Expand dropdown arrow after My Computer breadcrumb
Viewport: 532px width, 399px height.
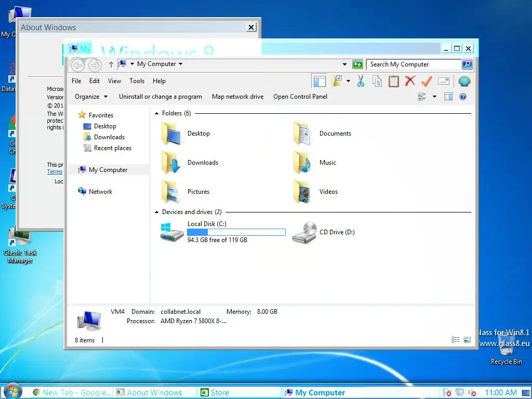[180, 64]
